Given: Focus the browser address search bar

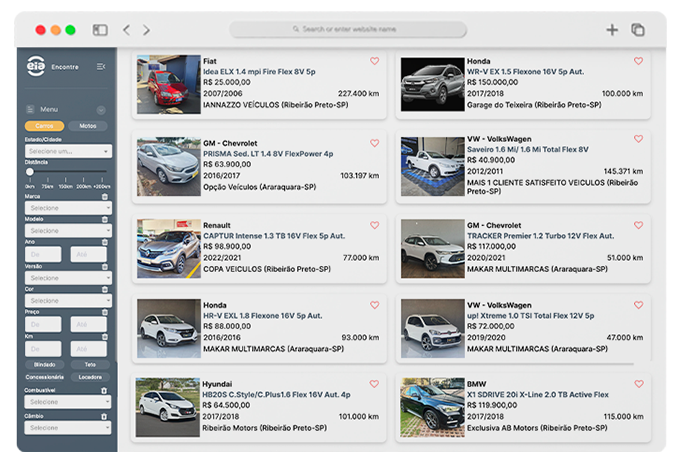Looking at the screenshot, I should (348, 29).
